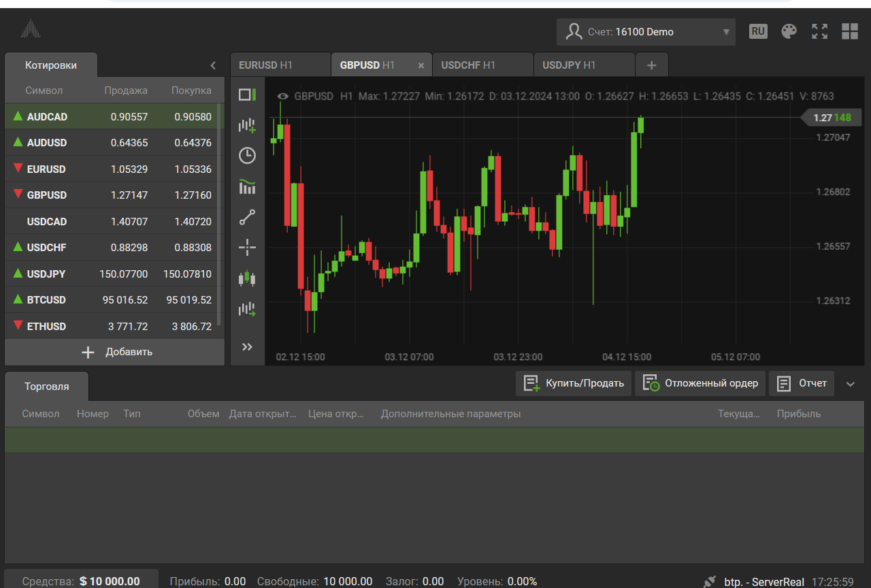Select the ETHUSD quote row
871x588 pixels.
(x=111, y=326)
